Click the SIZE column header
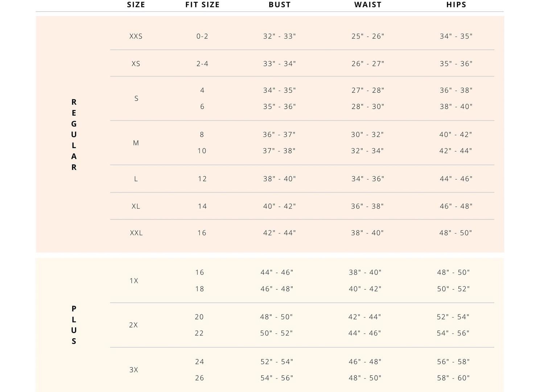 point(136,5)
